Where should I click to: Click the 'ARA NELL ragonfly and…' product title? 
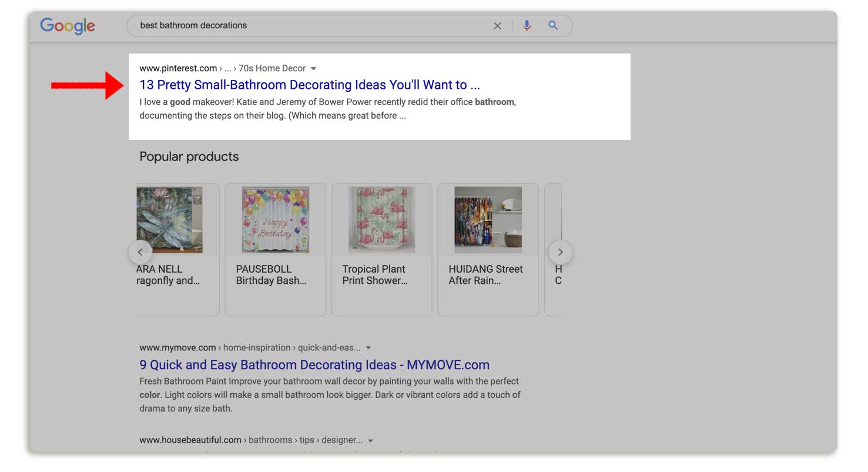168,275
